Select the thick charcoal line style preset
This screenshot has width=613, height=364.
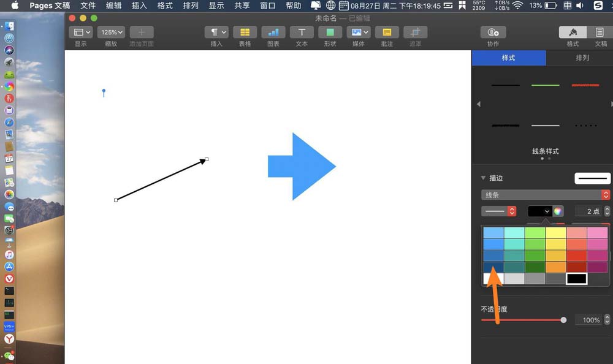(x=506, y=126)
